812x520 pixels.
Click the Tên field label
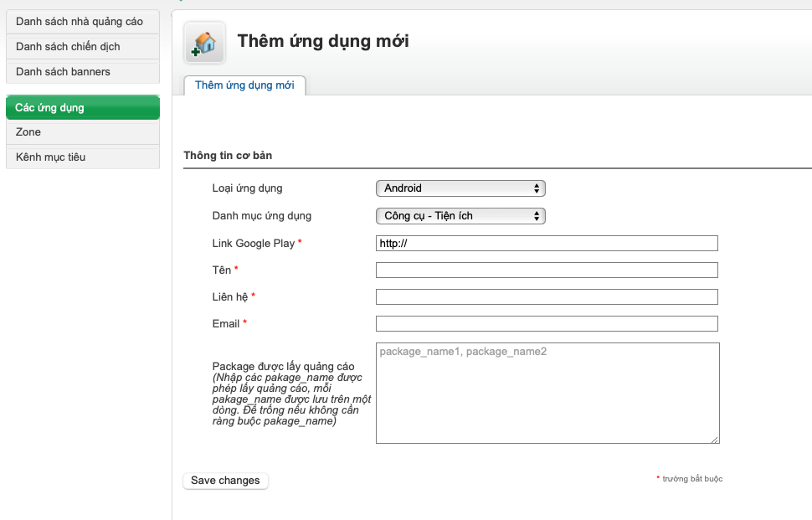point(222,270)
